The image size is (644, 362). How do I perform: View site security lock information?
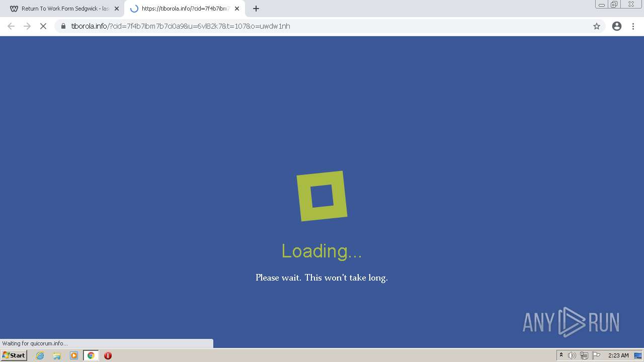pos(63,26)
